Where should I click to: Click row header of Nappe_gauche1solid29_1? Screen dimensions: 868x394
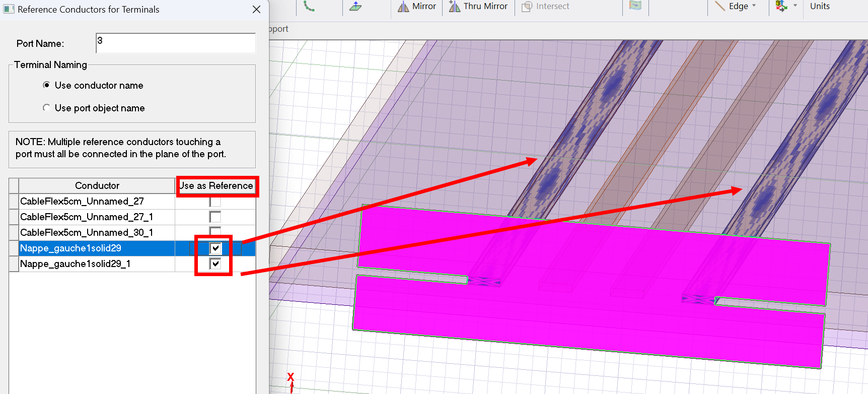[x=14, y=264]
